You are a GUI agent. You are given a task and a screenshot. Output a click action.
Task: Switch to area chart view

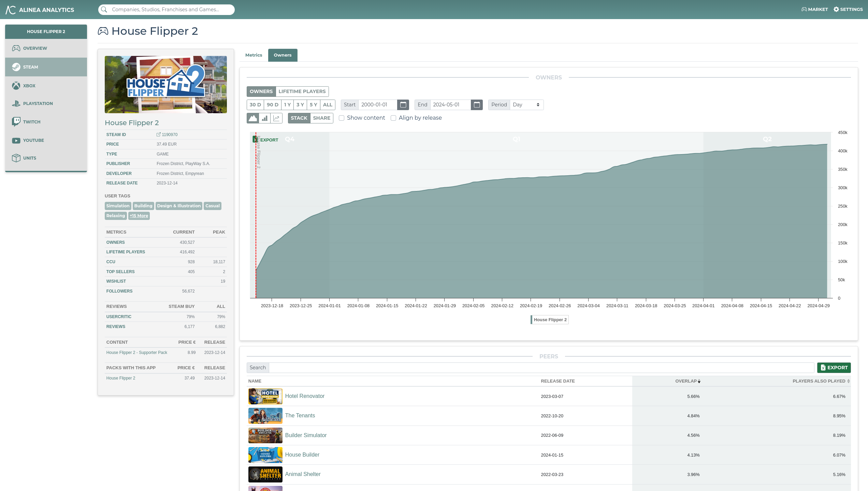pyautogui.click(x=253, y=118)
